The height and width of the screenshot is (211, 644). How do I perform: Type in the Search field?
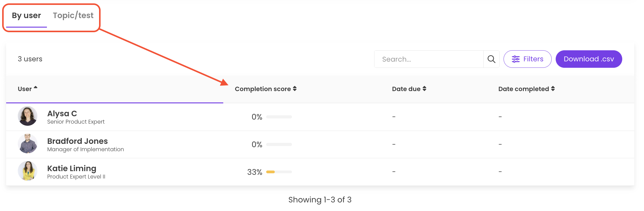click(x=429, y=59)
